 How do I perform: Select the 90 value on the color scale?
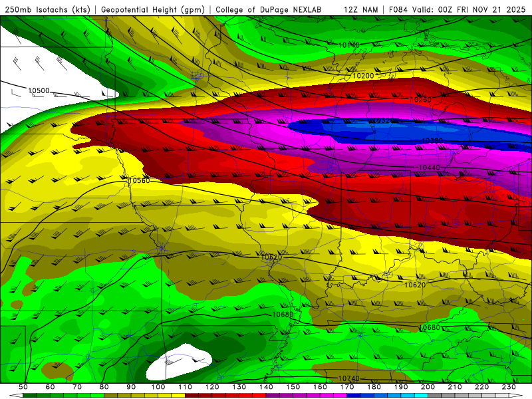coord(131,387)
